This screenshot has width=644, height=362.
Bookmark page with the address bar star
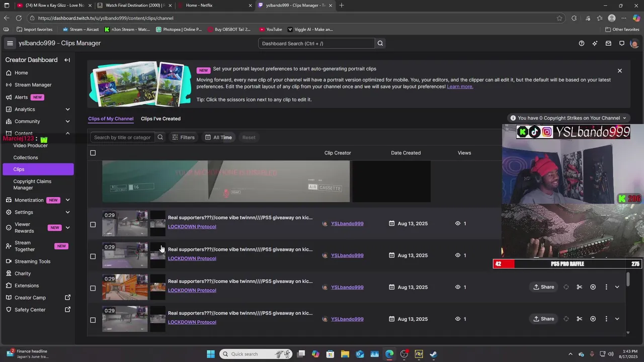[559, 18]
